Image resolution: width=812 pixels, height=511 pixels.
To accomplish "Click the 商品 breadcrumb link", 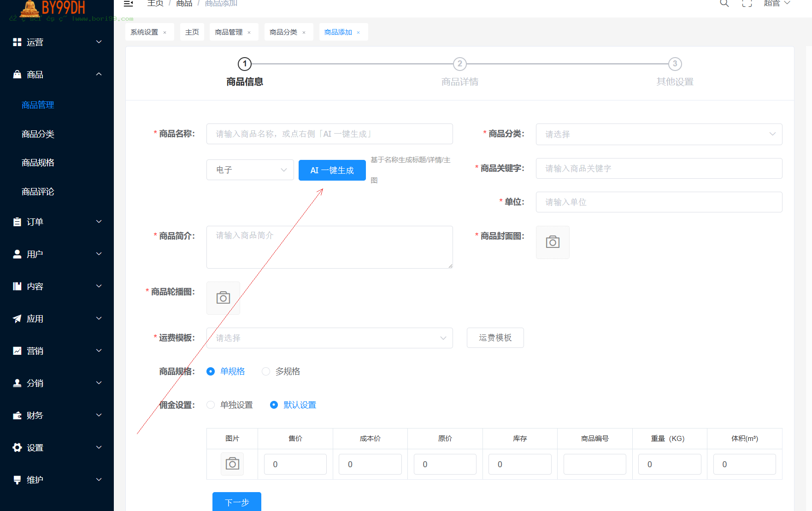I will click(184, 3).
